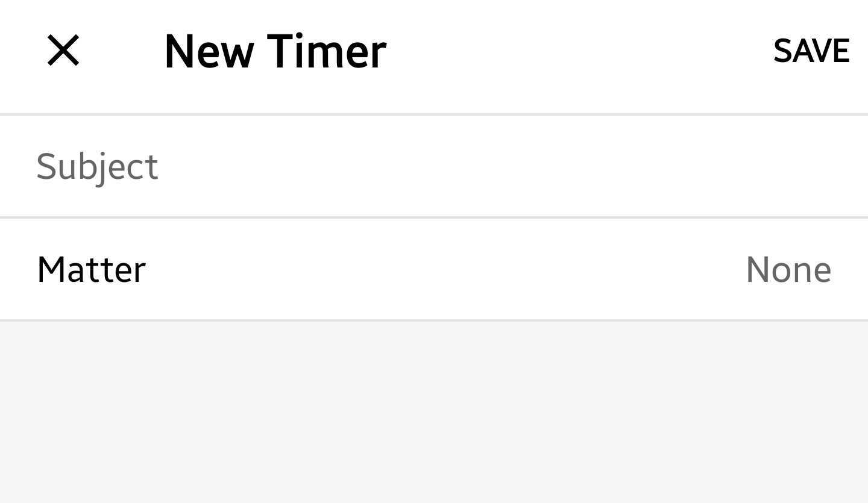Tap the Matter label
Screen dimensions: 868x503
coord(92,269)
